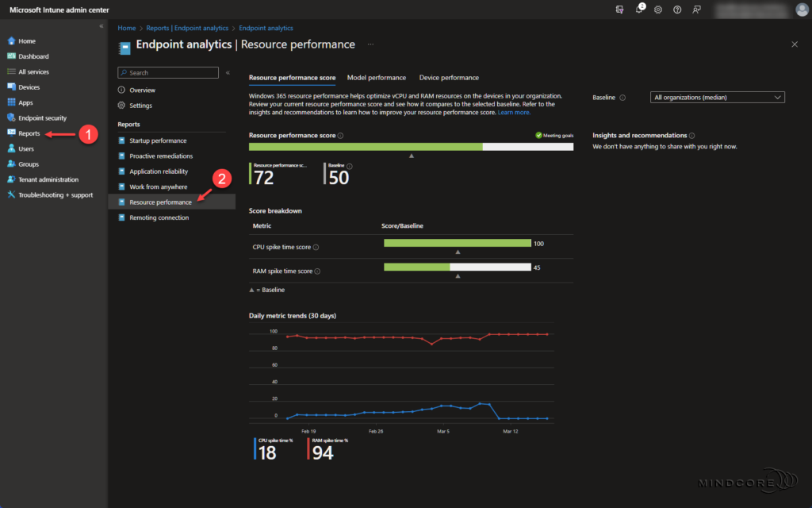Viewport: 812px width, 508px height.
Task: Switch to the Device performance tab
Action: [x=449, y=77]
